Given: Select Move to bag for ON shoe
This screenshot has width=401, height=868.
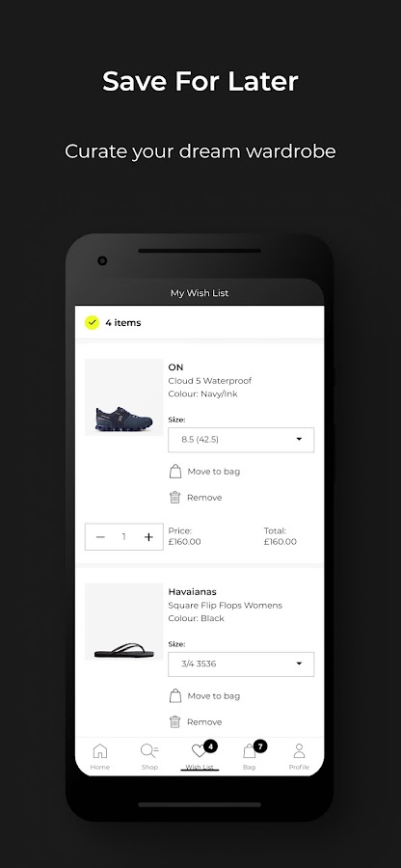Looking at the screenshot, I should pyautogui.click(x=213, y=472).
